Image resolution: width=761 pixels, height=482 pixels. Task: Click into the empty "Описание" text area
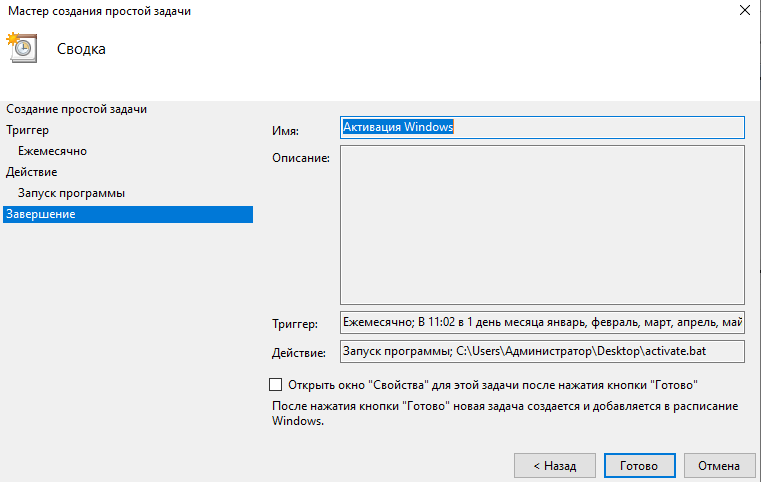tap(542, 225)
